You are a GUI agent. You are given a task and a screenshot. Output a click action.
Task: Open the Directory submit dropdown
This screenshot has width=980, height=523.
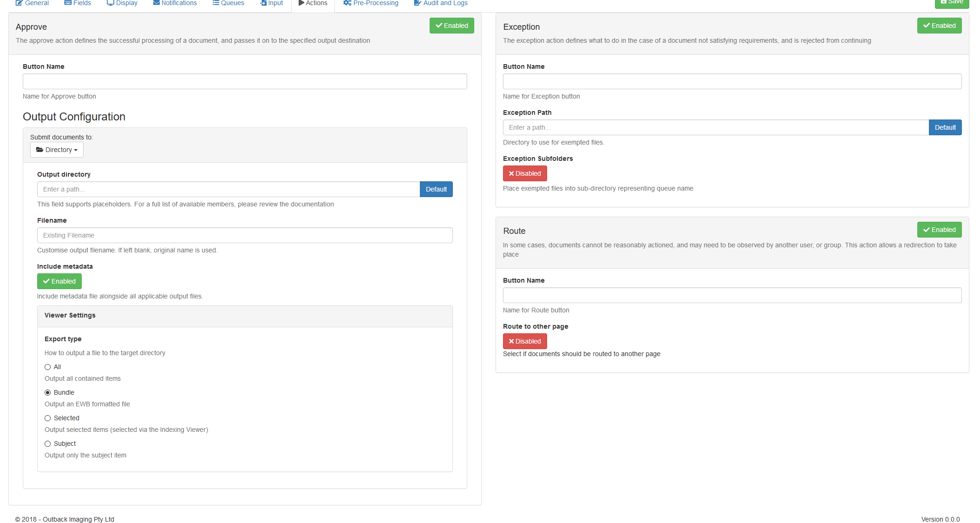[57, 150]
